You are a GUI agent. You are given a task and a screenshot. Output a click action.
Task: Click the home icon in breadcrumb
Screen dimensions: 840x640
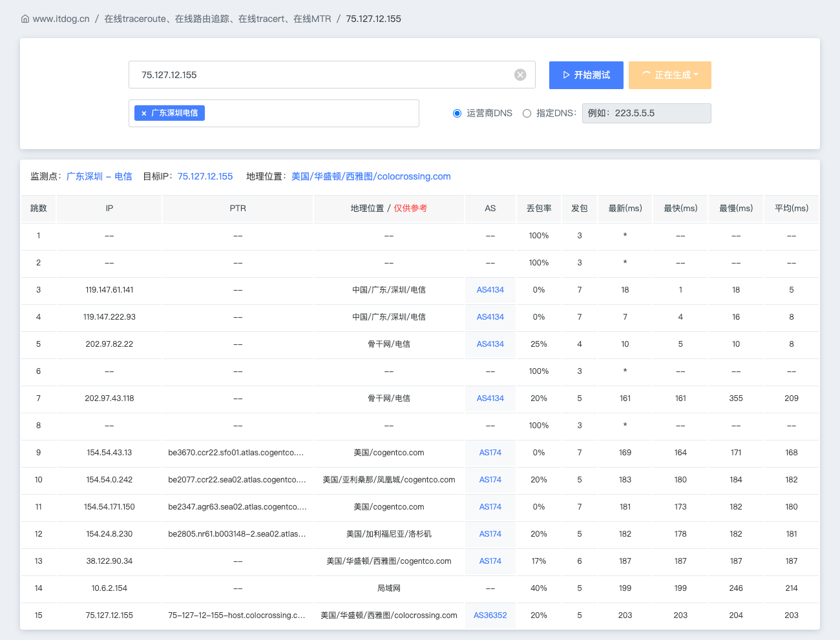coord(25,19)
